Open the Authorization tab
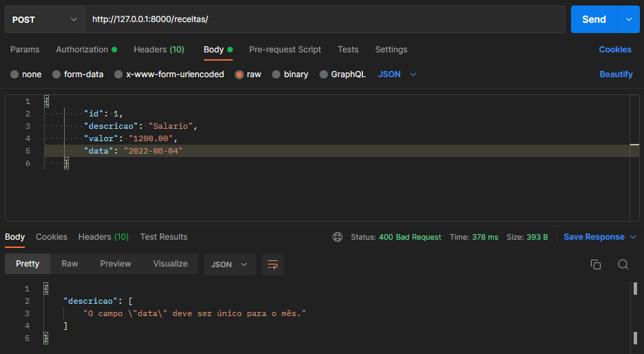The image size is (644, 354). (x=87, y=50)
